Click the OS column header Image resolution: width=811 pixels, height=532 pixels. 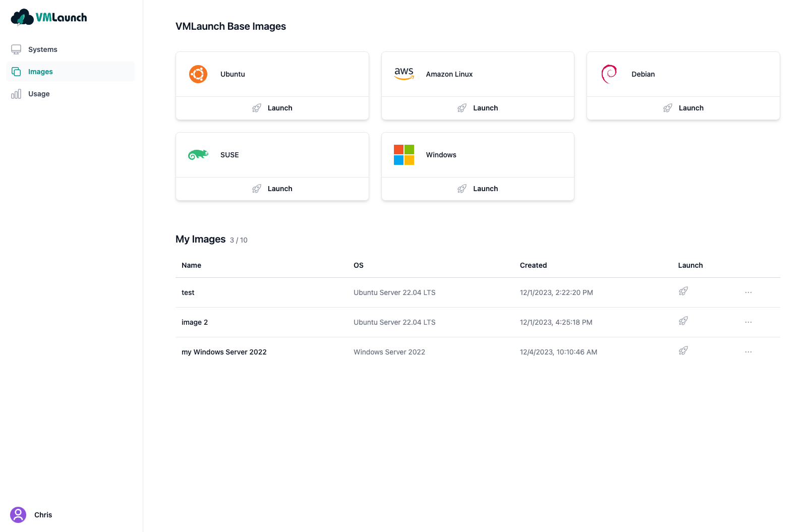(x=359, y=265)
